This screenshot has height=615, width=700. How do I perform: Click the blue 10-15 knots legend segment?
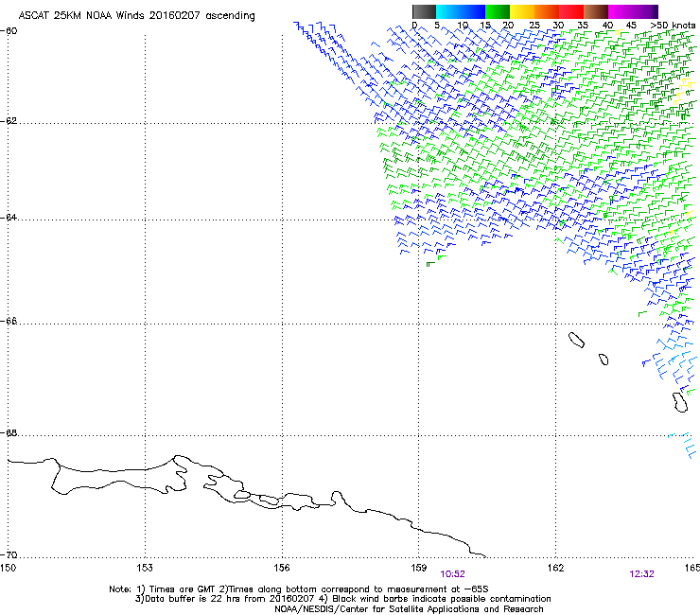[x=473, y=11]
